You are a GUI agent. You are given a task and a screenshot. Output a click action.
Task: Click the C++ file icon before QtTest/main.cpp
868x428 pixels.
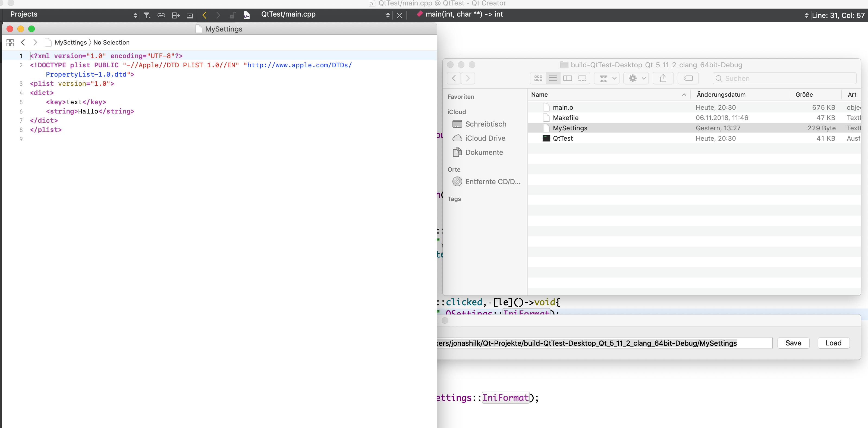coord(247,15)
